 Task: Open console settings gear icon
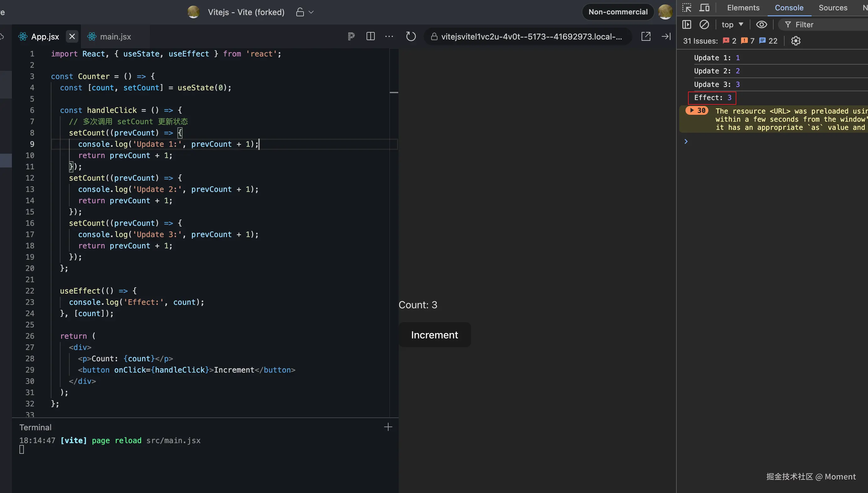click(796, 41)
